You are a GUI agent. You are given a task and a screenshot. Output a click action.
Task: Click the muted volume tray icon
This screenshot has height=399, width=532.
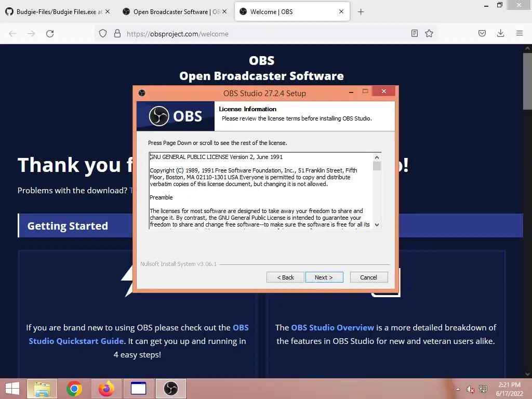470,389
